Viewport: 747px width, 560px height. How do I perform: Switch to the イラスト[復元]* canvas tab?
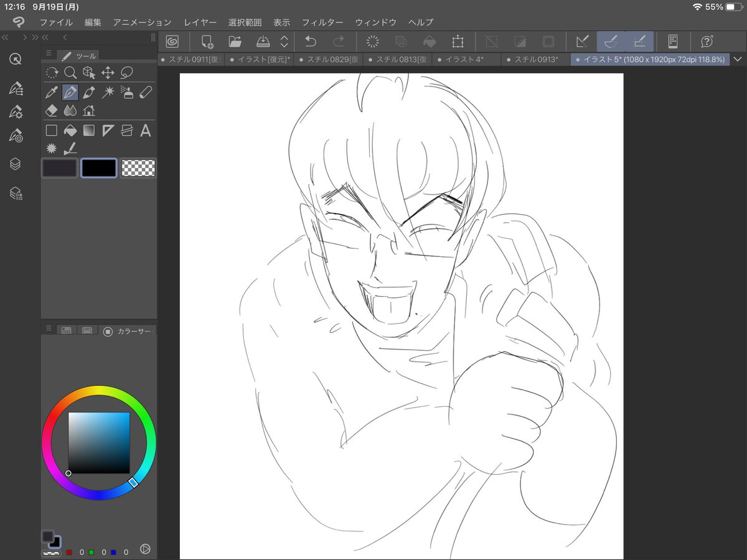pos(259,60)
